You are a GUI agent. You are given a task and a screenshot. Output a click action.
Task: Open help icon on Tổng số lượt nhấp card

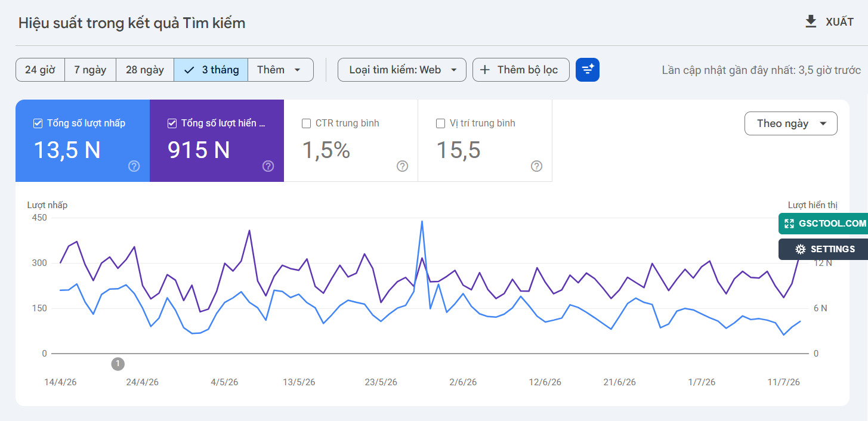pyautogui.click(x=134, y=166)
